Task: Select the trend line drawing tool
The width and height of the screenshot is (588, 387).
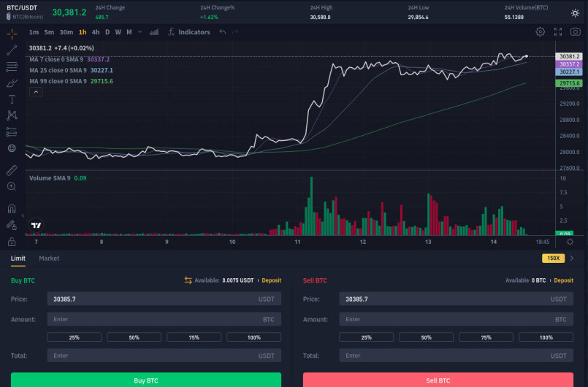Action: point(12,50)
